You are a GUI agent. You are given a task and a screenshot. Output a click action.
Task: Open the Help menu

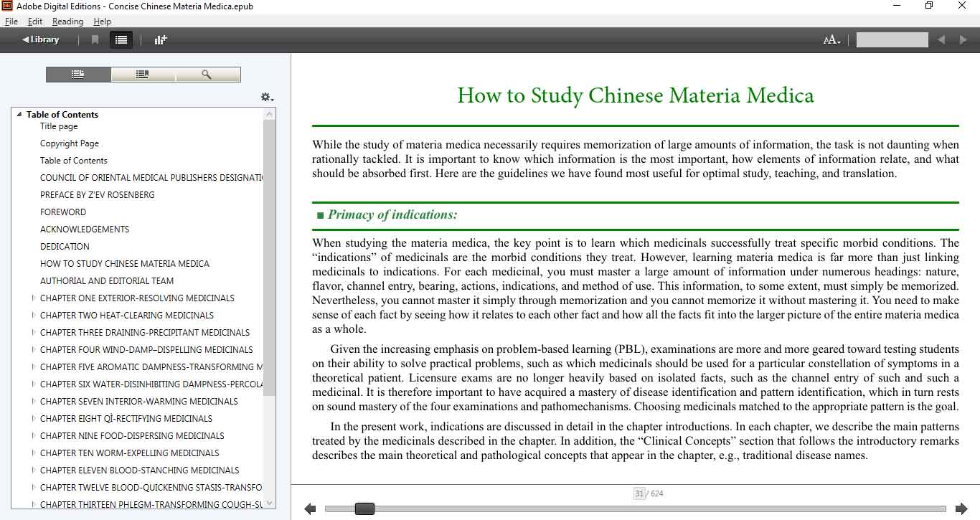coord(103,22)
